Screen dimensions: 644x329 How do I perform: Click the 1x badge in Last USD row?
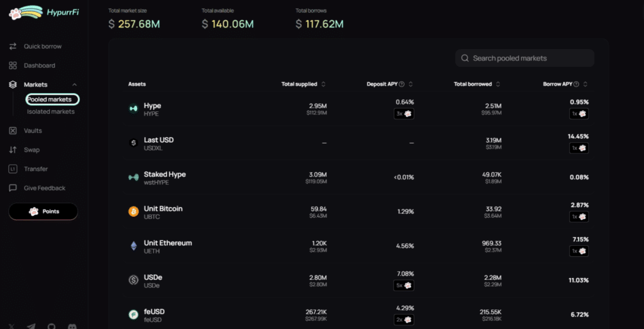pyautogui.click(x=579, y=148)
